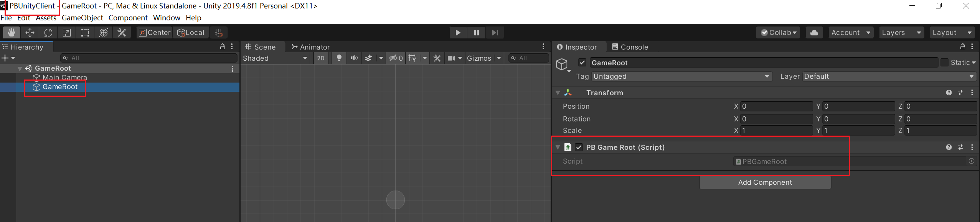Open scene Component Editor Tools panel
Screen dimensions: 980x222
coord(437,58)
